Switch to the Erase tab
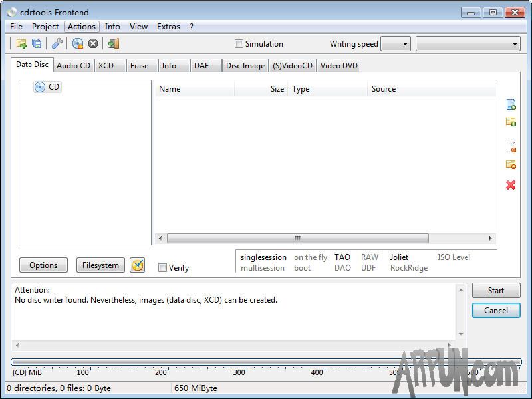532x399 pixels. click(142, 65)
